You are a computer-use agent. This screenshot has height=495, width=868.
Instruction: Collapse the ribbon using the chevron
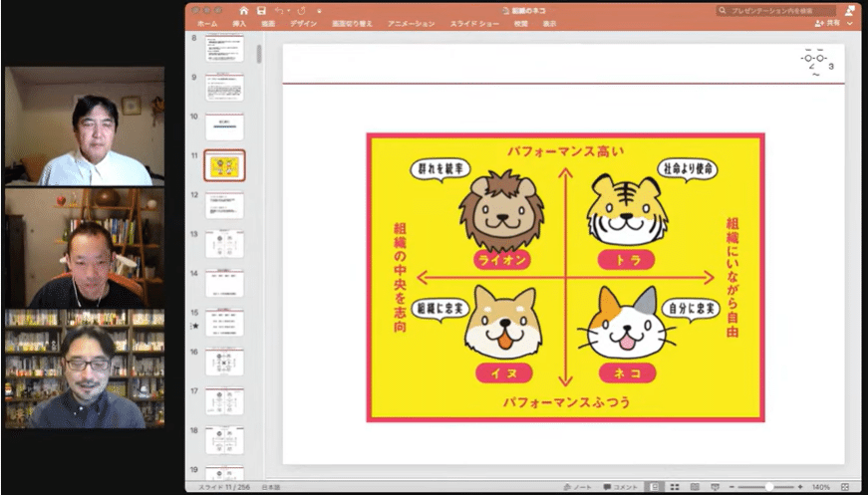pyautogui.click(x=850, y=23)
